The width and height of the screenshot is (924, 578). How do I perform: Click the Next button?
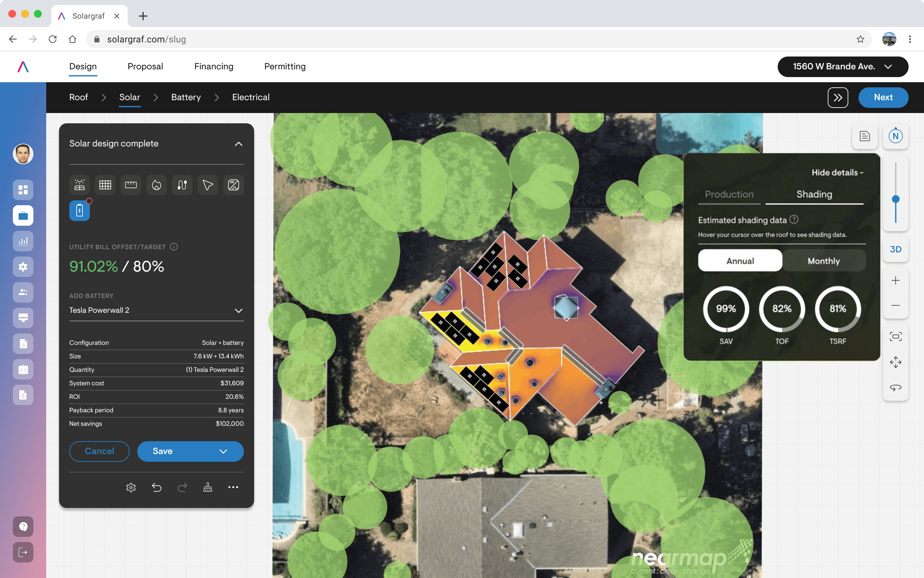point(883,98)
